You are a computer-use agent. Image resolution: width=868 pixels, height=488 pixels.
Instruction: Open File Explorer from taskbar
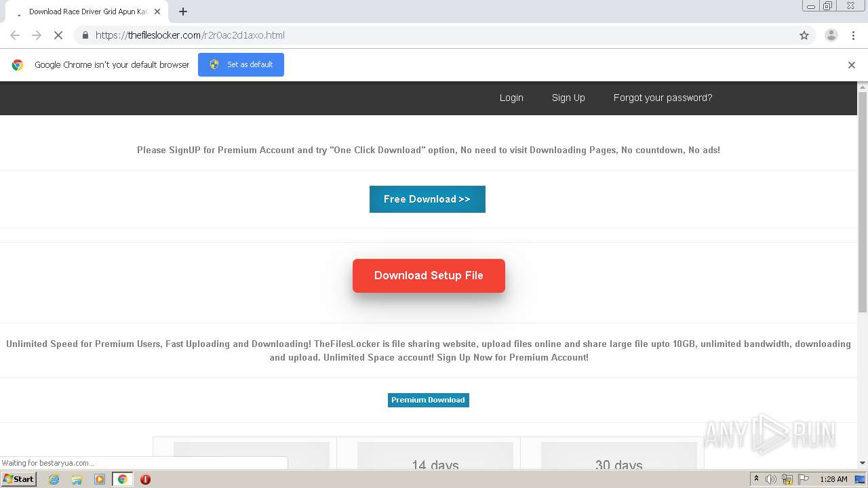[x=77, y=479]
